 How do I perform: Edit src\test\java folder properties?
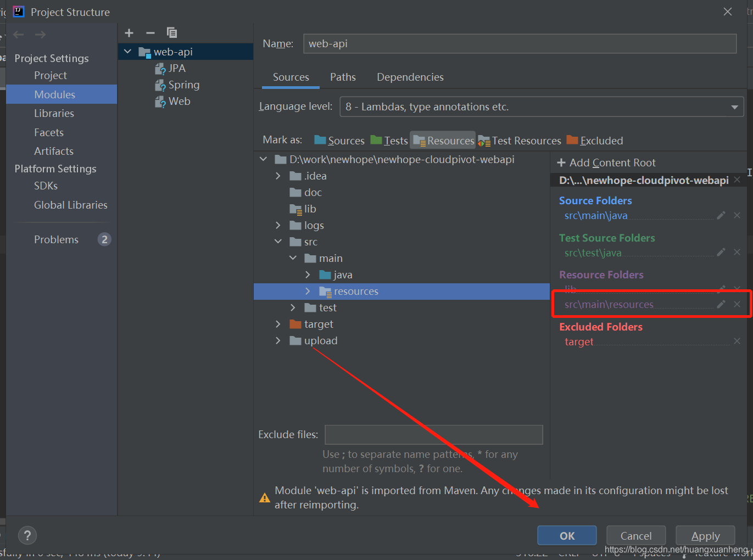click(x=721, y=252)
